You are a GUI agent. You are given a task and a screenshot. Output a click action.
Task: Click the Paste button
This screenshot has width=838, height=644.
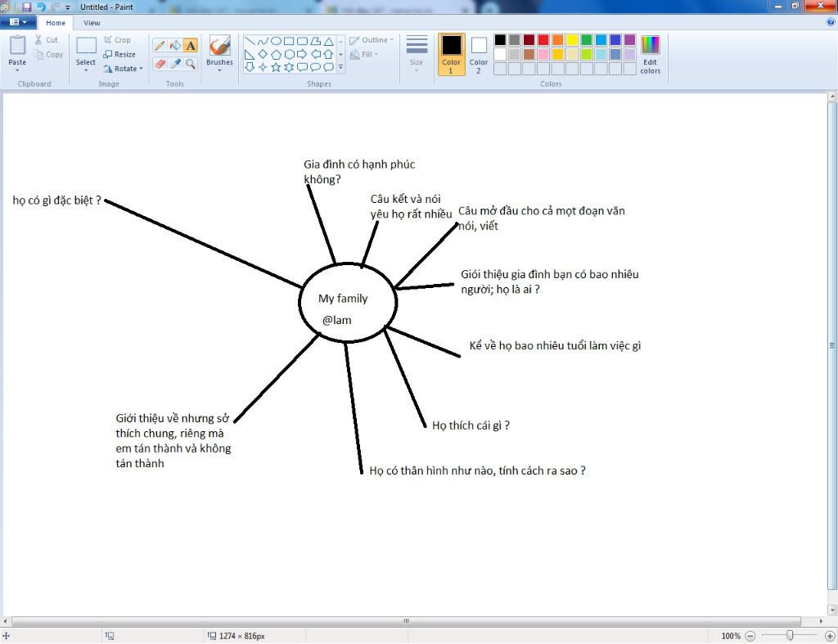point(17,50)
